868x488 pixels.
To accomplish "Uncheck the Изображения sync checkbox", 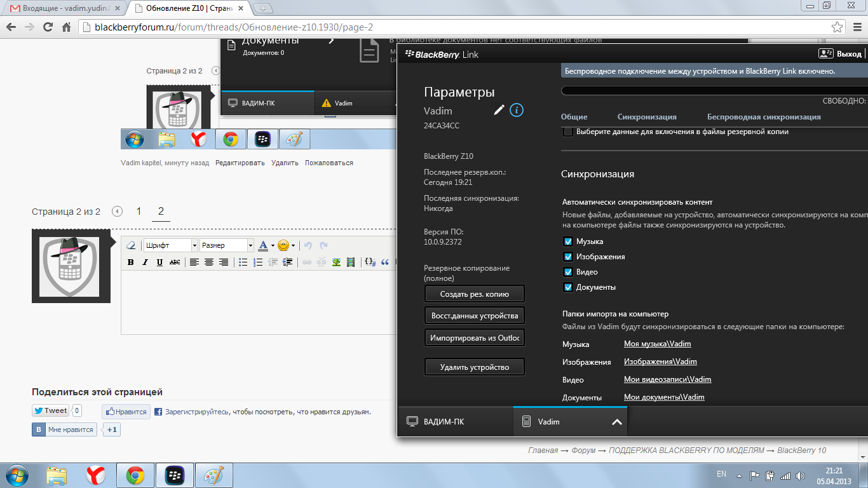I will (568, 257).
